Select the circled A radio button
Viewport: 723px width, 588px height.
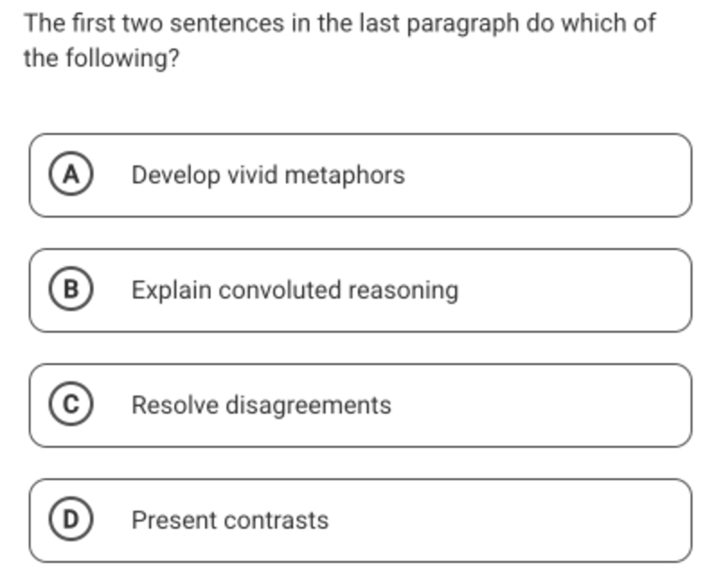71,174
